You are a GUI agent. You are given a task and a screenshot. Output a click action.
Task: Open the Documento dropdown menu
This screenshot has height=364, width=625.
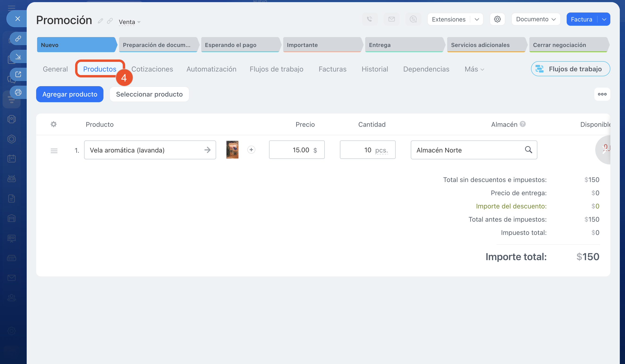tap(536, 19)
